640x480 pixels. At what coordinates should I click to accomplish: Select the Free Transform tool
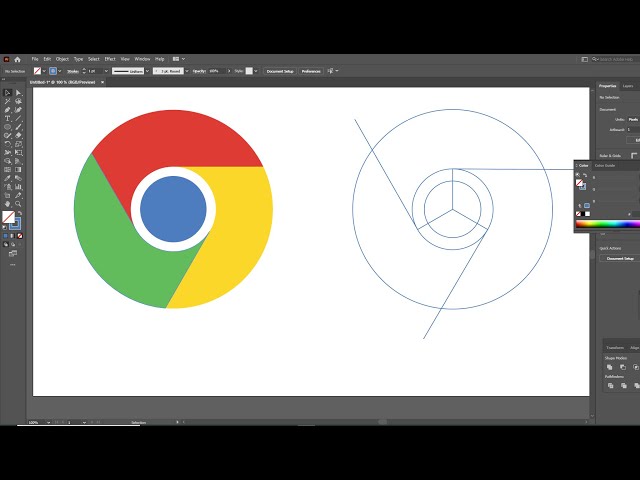pos(18,153)
